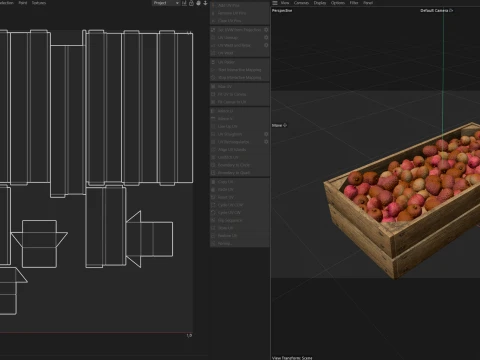This screenshot has height=360, width=480.
Task: Open the gear options beside UV Unwrap
Action: pyautogui.click(x=266, y=37)
